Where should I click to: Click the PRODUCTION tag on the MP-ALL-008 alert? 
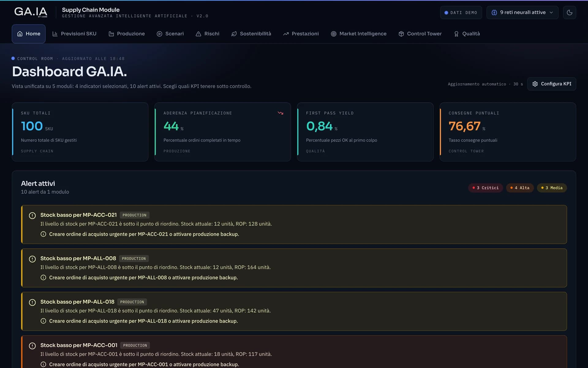134,259
